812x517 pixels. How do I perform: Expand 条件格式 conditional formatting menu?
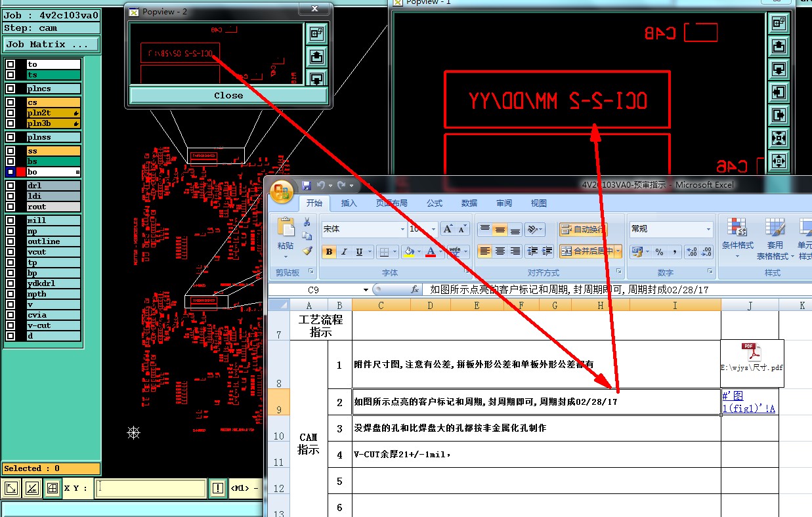[x=738, y=239]
